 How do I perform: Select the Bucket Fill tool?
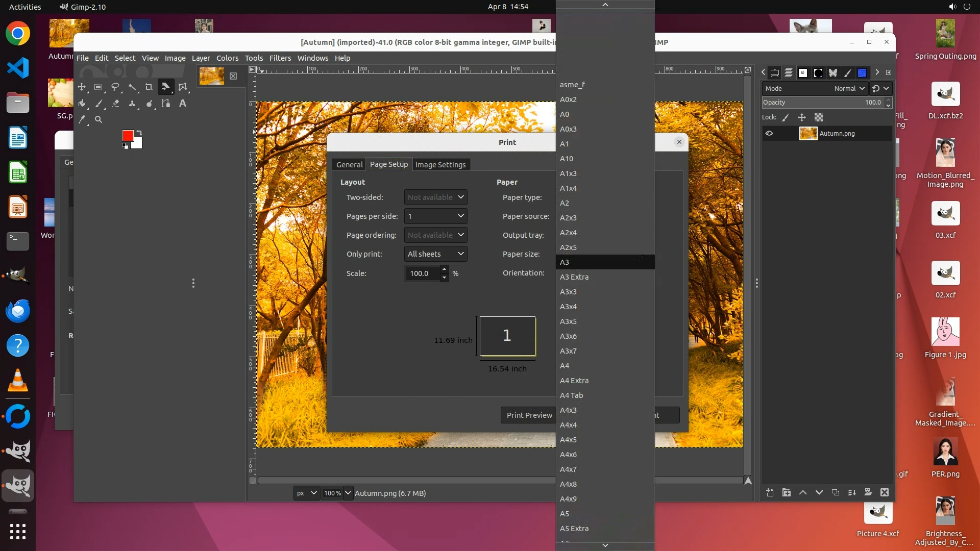point(82,104)
